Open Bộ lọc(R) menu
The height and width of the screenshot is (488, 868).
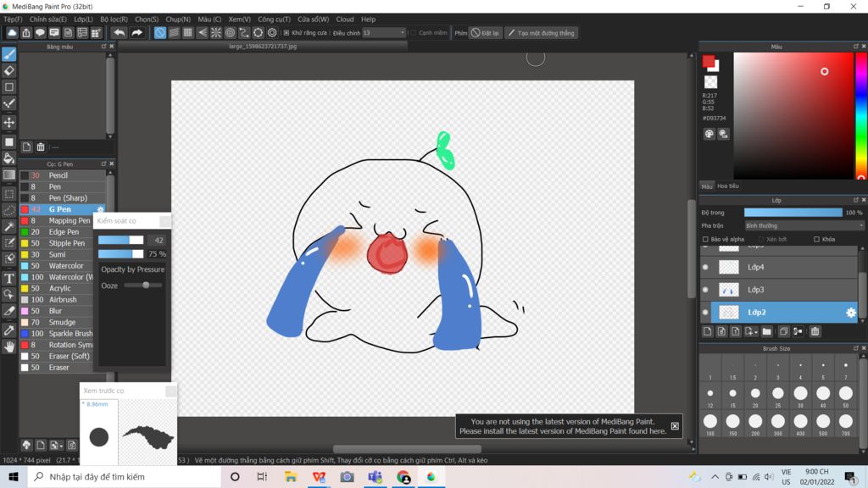(x=114, y=19)
